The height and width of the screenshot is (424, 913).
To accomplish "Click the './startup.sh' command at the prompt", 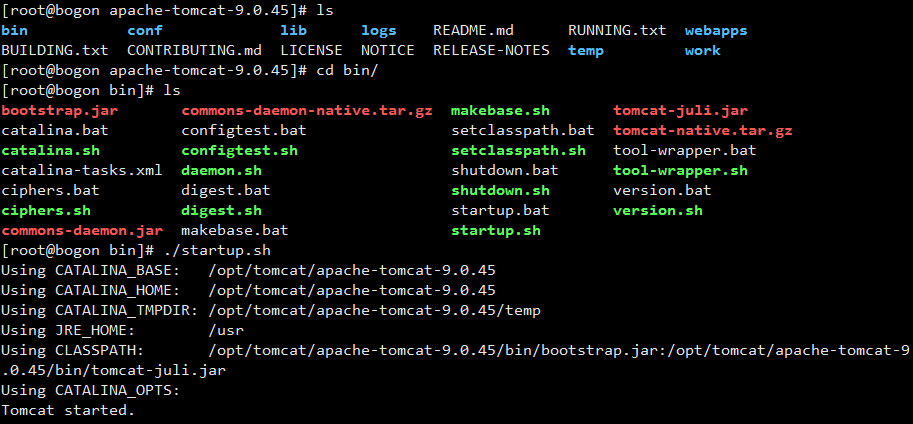I will pos(217,250).
